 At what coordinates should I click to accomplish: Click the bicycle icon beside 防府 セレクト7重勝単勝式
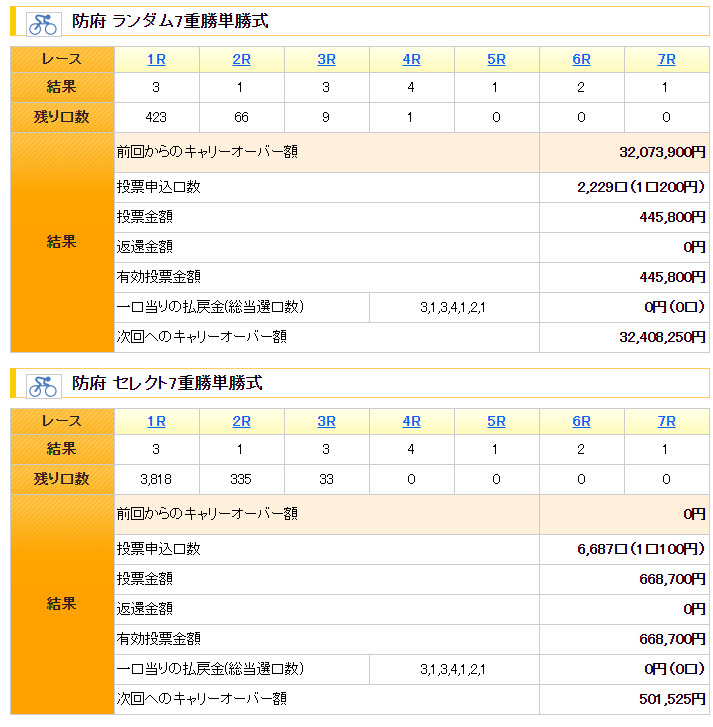click(44, 385)
